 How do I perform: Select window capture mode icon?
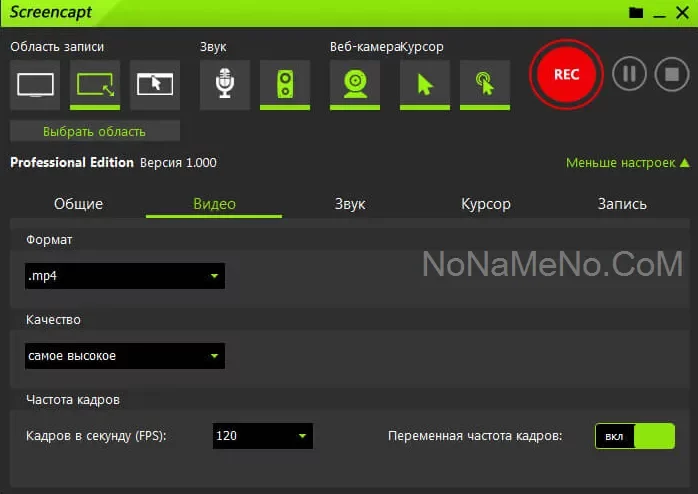tap(155, 84)
